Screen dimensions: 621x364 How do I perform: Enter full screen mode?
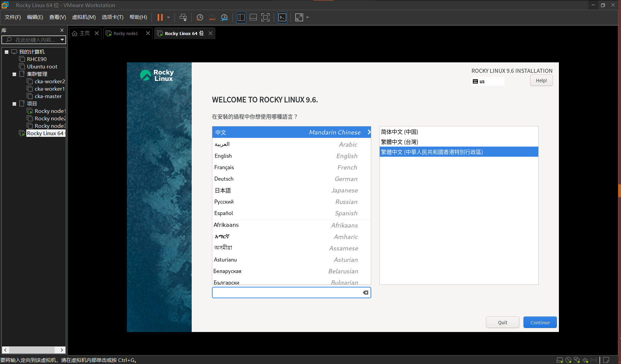[x=266, y=17]
